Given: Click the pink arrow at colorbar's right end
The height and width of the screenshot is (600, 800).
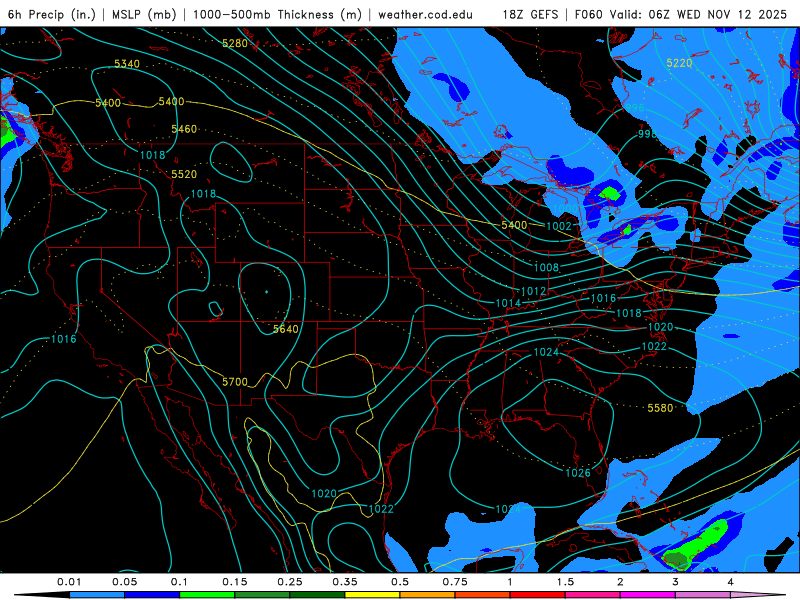Looking at the screenshot, I should coord(758,595).
